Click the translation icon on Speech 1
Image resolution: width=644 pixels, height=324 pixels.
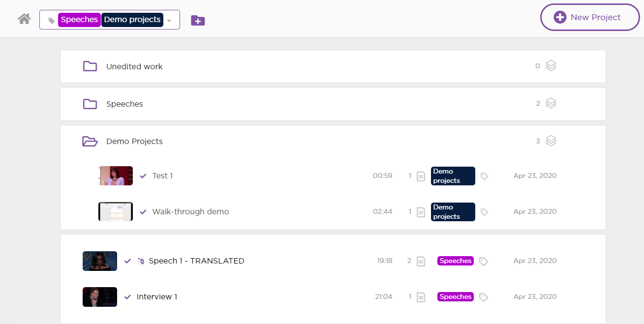(141, 261)
